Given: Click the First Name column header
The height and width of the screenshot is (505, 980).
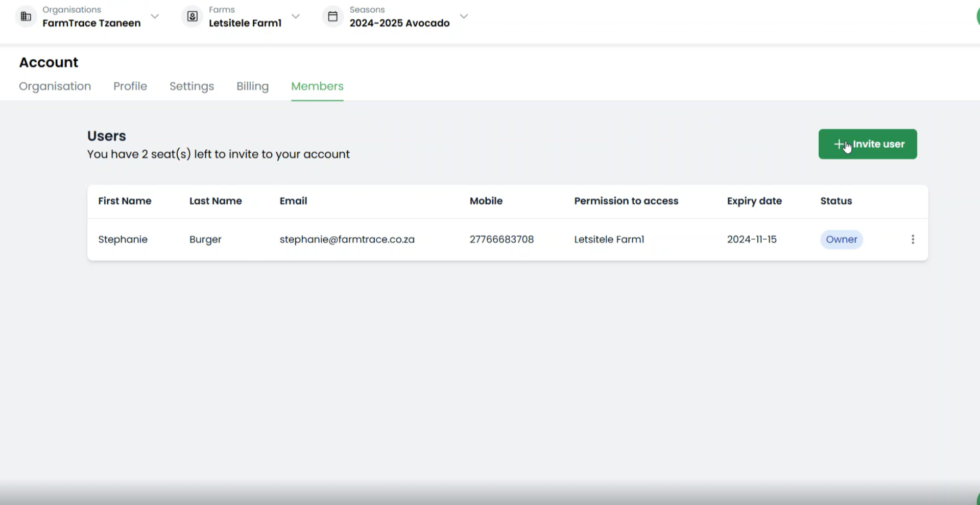Looking at the screenshot, I should pos(125,201).
